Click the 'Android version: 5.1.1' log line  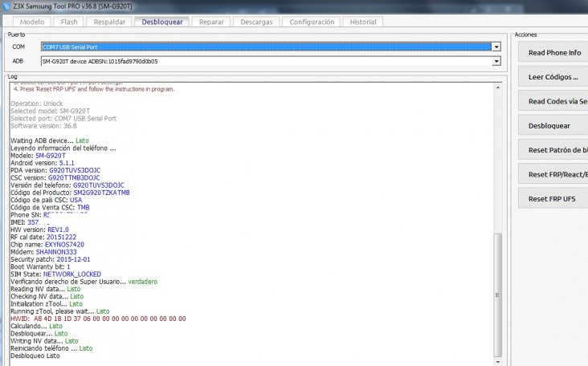43,163
